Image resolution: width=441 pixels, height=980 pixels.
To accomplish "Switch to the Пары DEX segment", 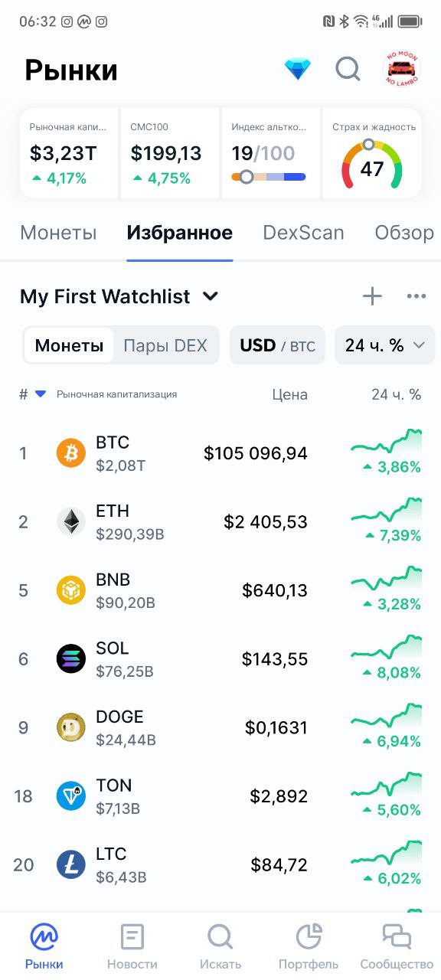I will tap(165, 345).
